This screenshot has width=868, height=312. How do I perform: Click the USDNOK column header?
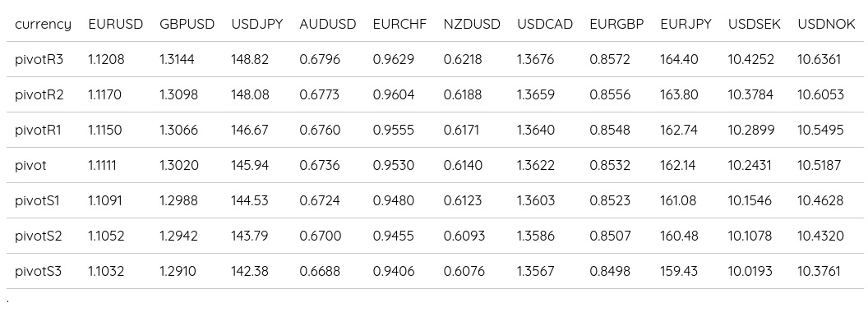pos(826,25)
